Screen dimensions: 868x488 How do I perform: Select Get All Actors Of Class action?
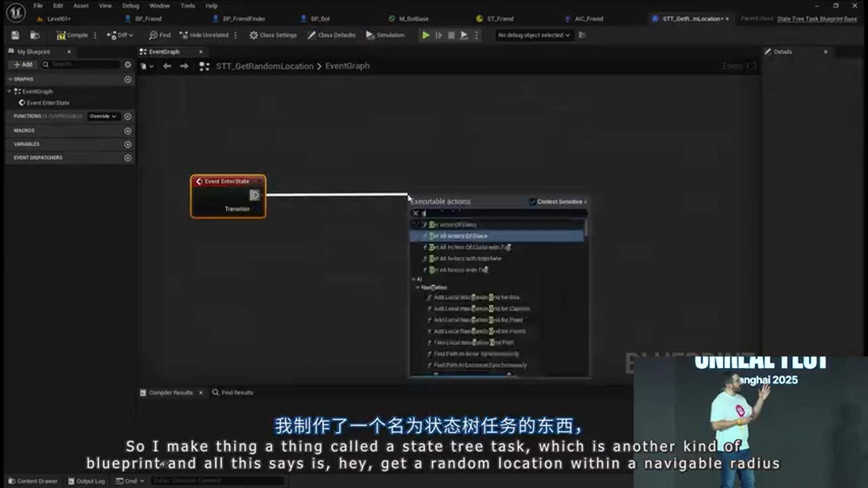click(458, 235)
